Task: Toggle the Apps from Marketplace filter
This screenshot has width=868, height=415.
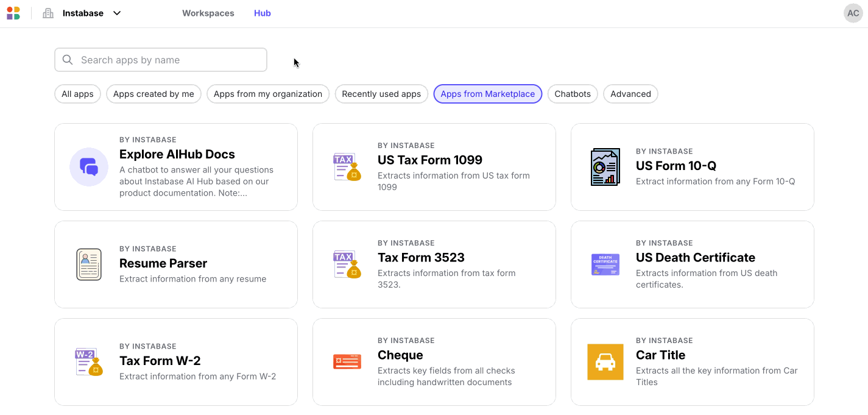Action: (x=488, y=94)
